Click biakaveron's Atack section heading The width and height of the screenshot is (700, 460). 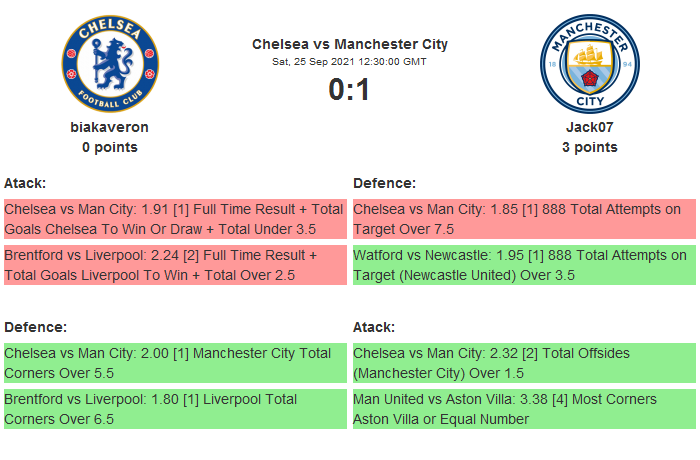pyautogui.click(x=25, y=183)
